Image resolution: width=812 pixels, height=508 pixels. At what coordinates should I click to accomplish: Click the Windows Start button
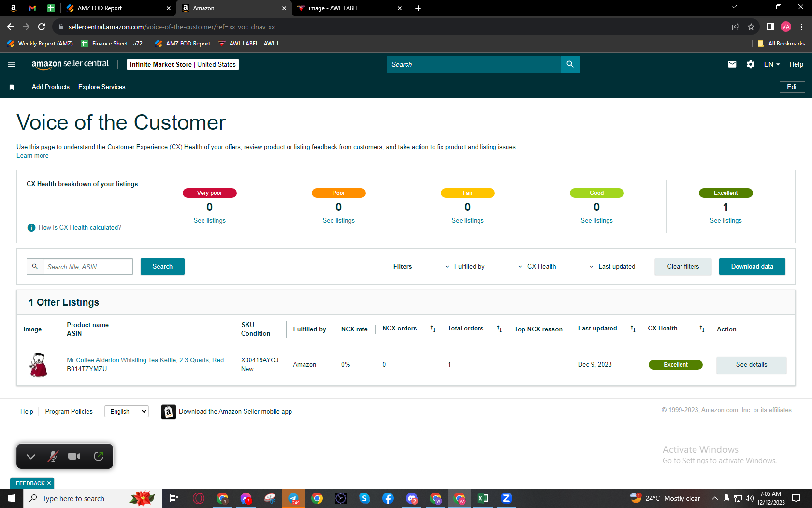(x=12, y=498)
